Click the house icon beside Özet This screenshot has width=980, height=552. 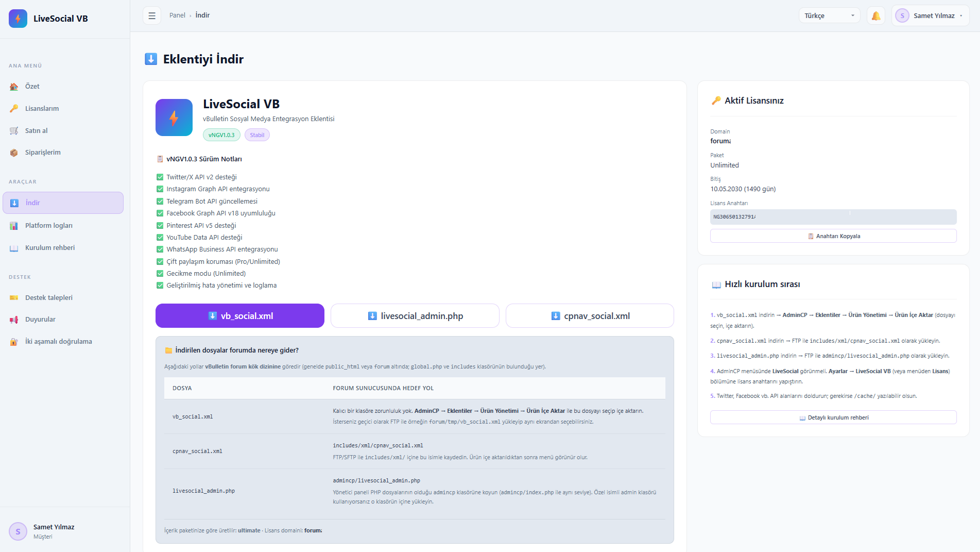14,87
